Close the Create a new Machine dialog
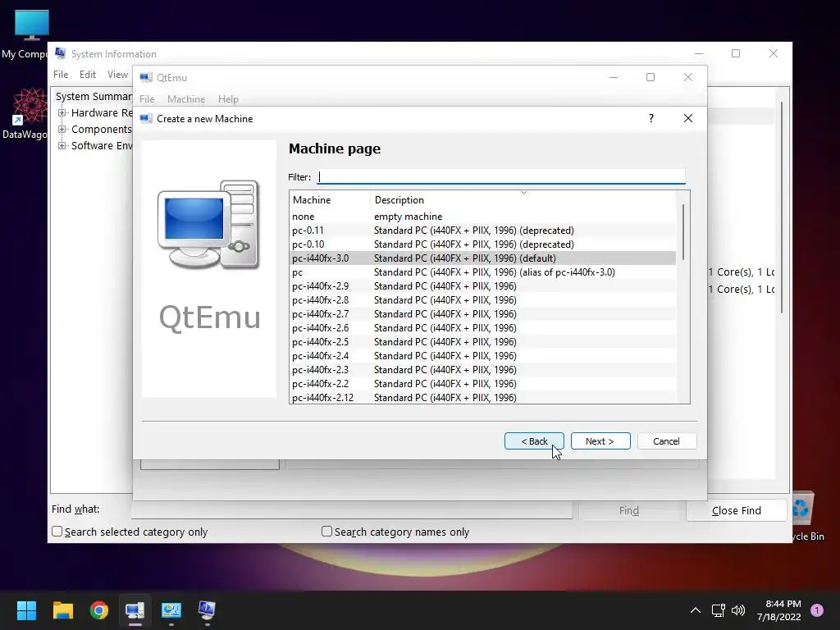 688,118
